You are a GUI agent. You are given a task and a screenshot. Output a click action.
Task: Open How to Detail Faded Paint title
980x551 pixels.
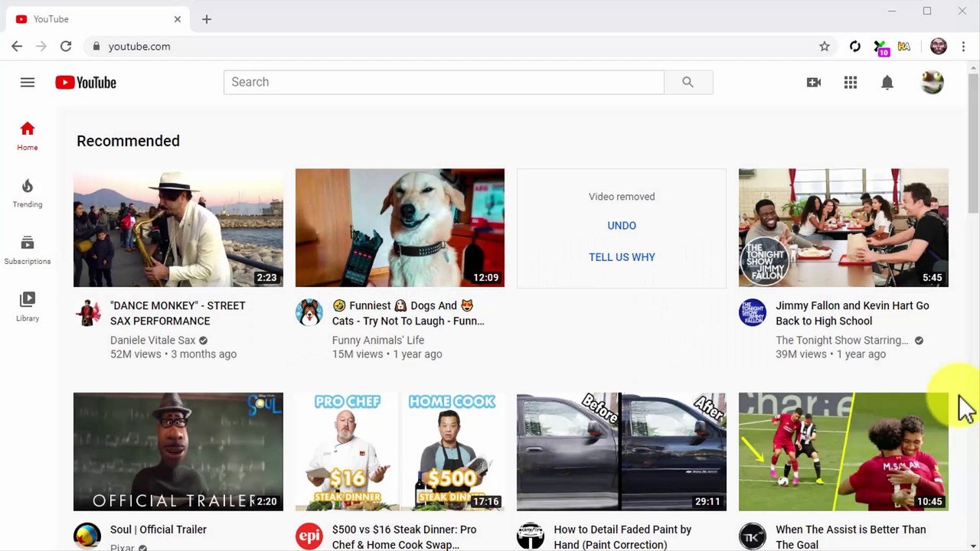coord(622,537)
